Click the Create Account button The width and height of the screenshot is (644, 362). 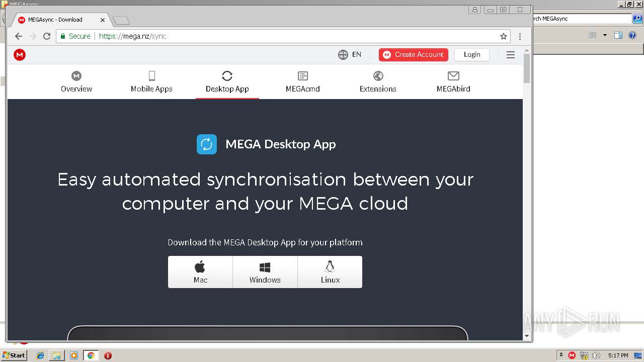click(x=414, y=55)
